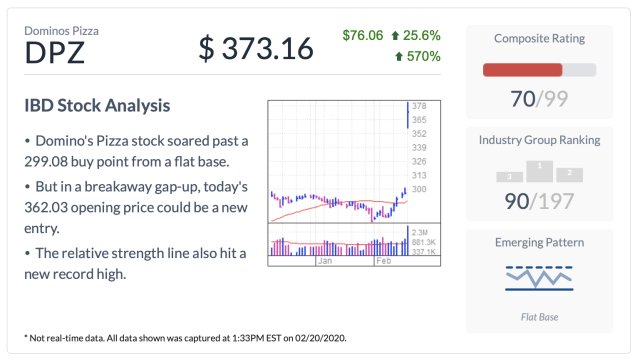Click the Flat Base label
This screenshot has width=640, height=363.
point(539,317)
